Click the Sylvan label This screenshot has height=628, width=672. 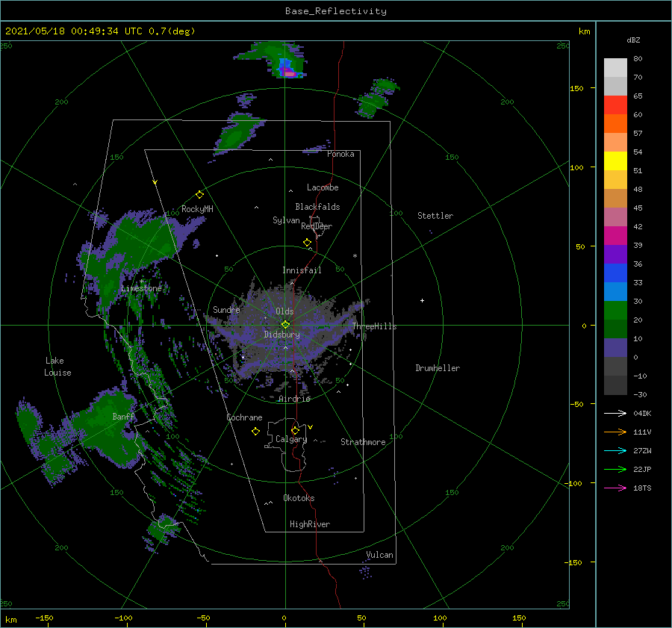[x=286, y=221]
